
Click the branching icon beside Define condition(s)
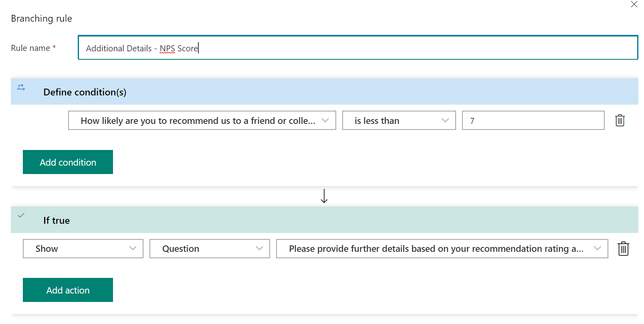click(21, 87)
